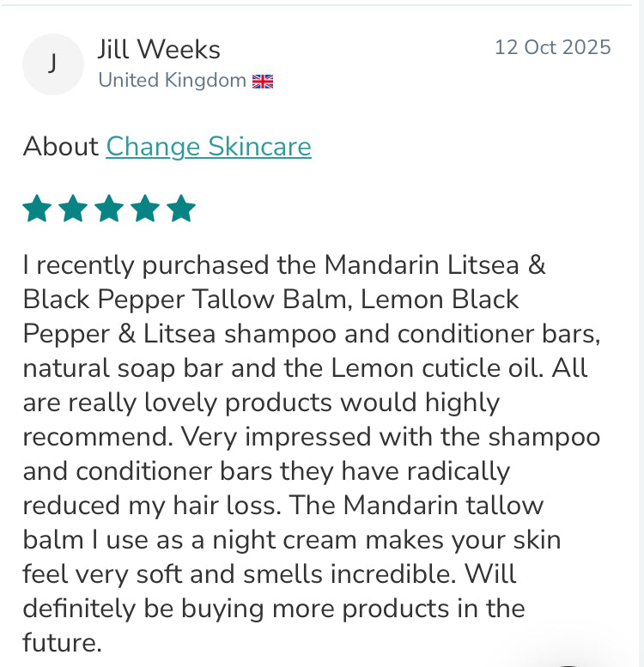Click the reviewer name Jill Weeks
Screen dimensions: 644x667
pyautogui.click(x=159, y=49)
